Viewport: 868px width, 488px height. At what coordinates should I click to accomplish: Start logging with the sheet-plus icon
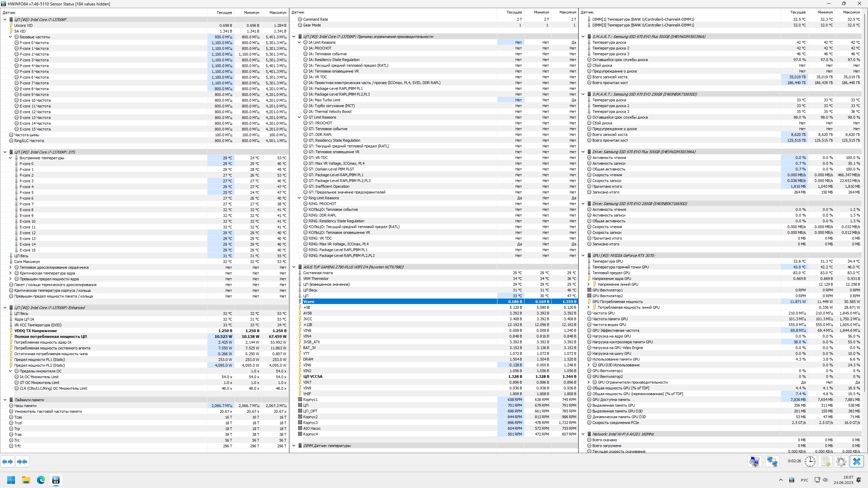click(826, 462)
